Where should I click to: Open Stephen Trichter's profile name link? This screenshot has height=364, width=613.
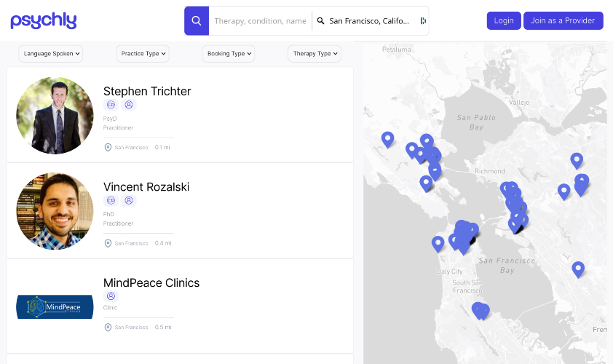tap(147, 91)
